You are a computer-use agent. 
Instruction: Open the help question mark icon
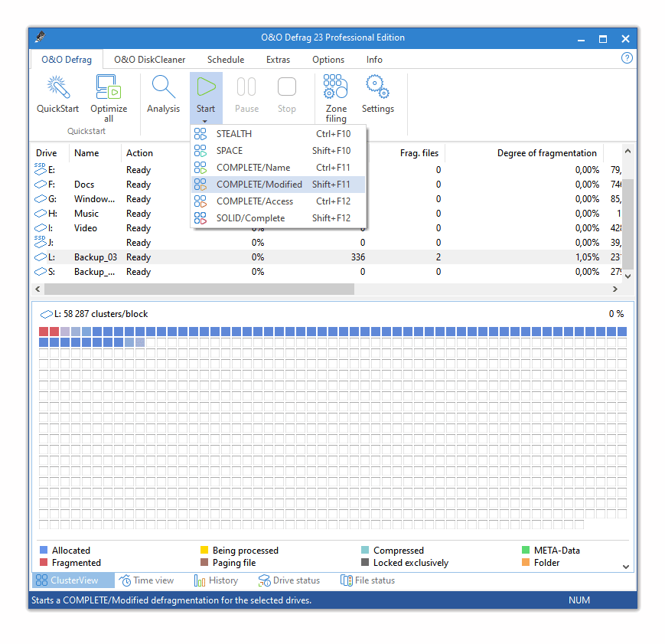627,58
